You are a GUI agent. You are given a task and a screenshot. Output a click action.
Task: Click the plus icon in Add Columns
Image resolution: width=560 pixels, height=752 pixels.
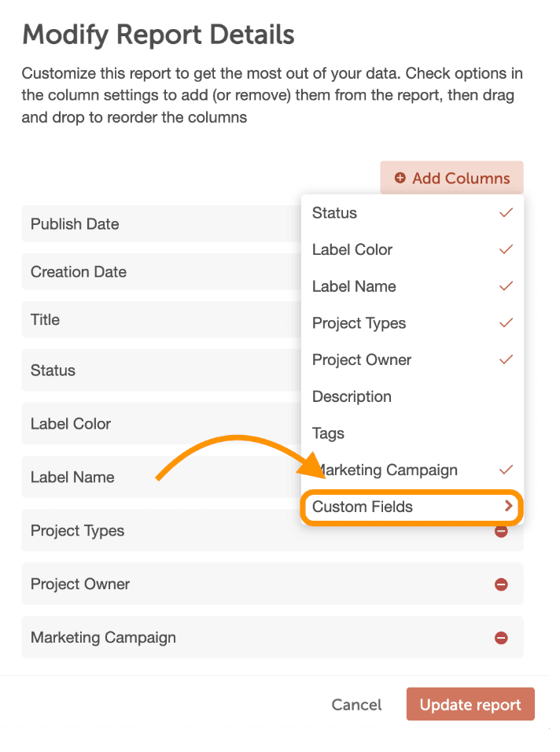tap(400, 179)
